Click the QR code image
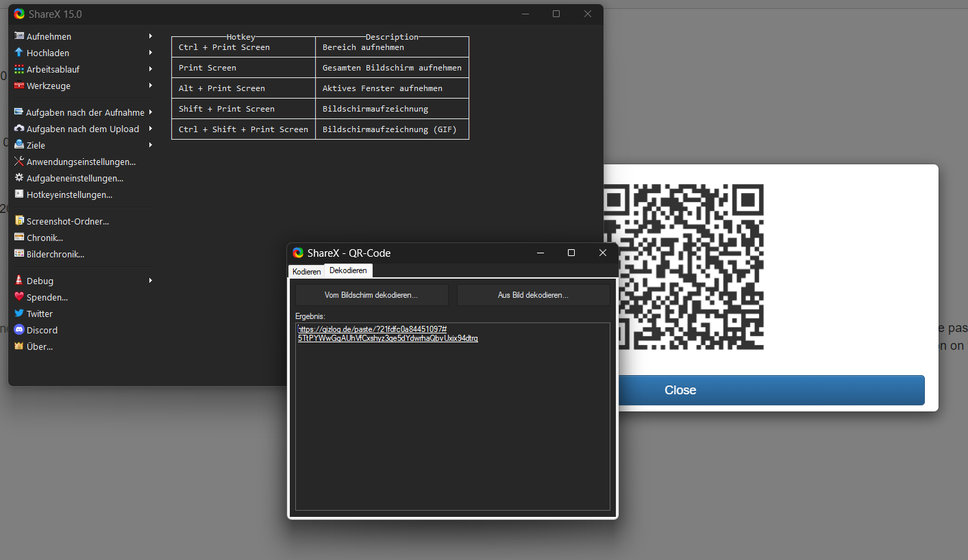This screenshot has height=560, width=968. (683, 267)
